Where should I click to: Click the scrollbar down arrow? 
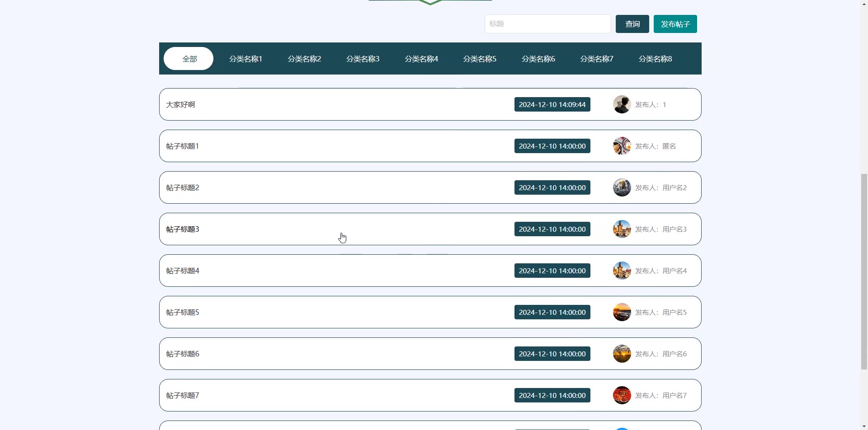coord(864,426)
